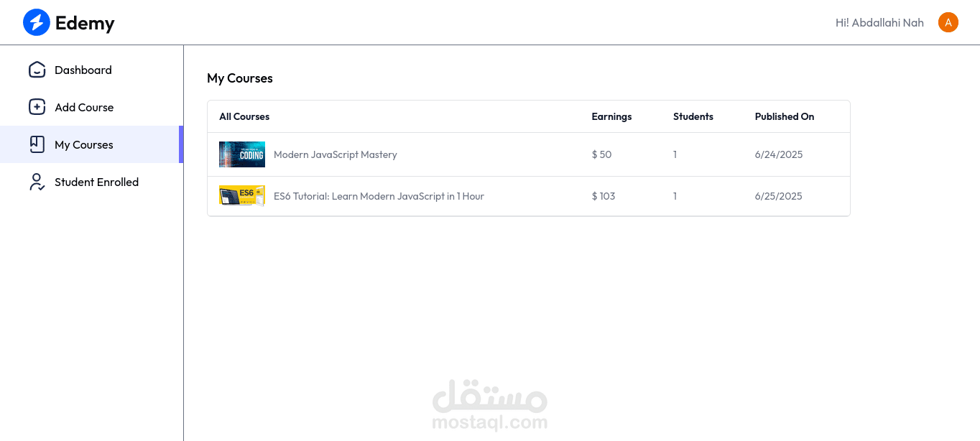Click the Student Enrolled person icon
Viewport: 980px width, 441px height.
(37, 182)
